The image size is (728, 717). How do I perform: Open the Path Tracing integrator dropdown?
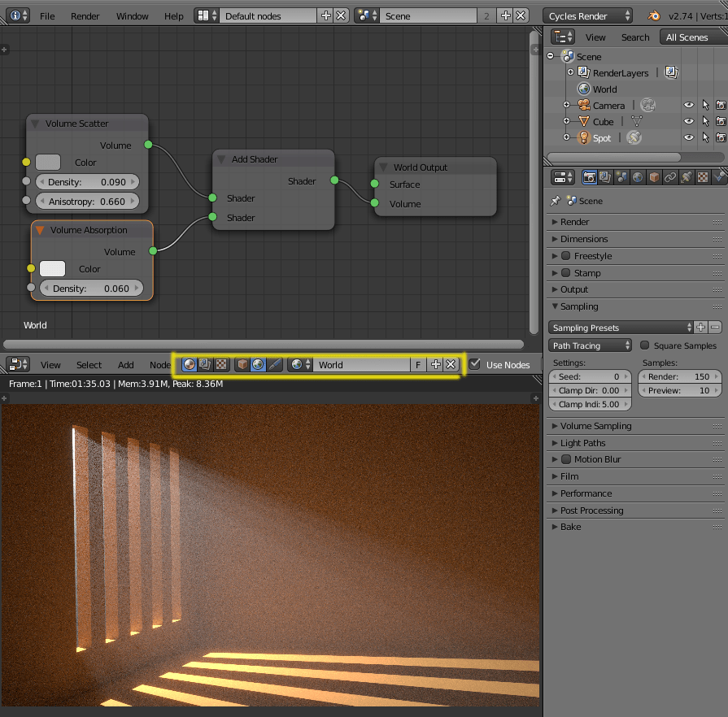click(590, 345)
